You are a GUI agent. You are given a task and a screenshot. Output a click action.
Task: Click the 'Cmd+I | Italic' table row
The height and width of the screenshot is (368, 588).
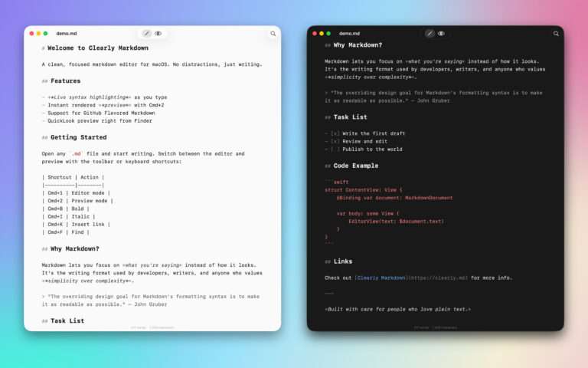pyautogui.click(x=69, y=217)
